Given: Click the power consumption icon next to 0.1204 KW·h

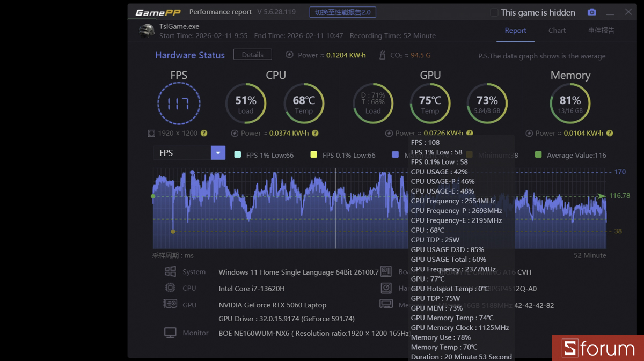Looking at the screenshot, I should [x=291, y=55].
